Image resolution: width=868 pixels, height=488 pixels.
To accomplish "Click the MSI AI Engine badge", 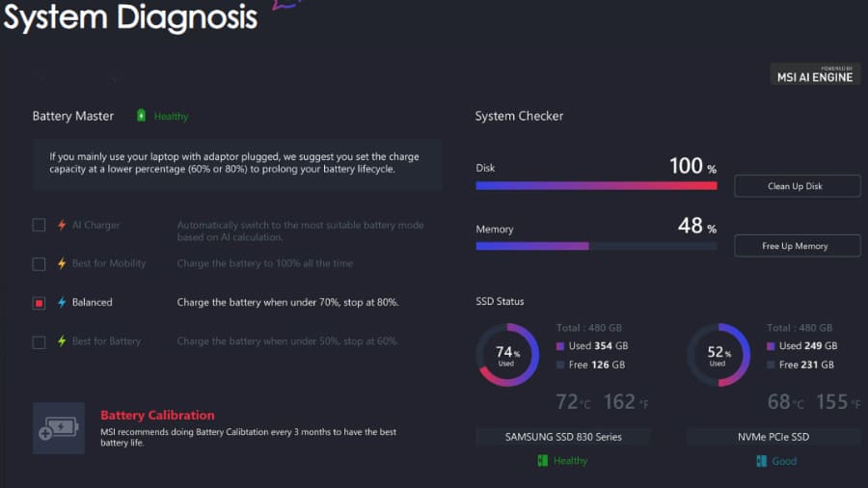I will tap(816, 74).
